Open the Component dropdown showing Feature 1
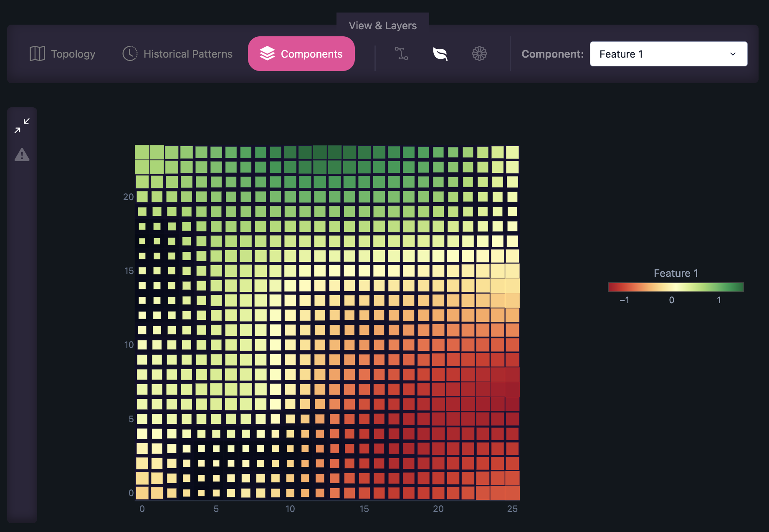Screen dimensions: 769x532 coord(668,54)
